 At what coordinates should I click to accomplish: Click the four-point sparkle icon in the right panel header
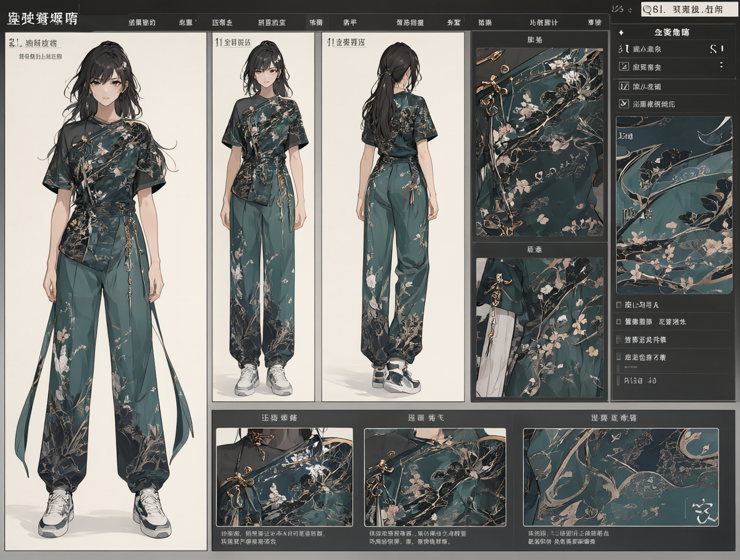coord(621,32)
